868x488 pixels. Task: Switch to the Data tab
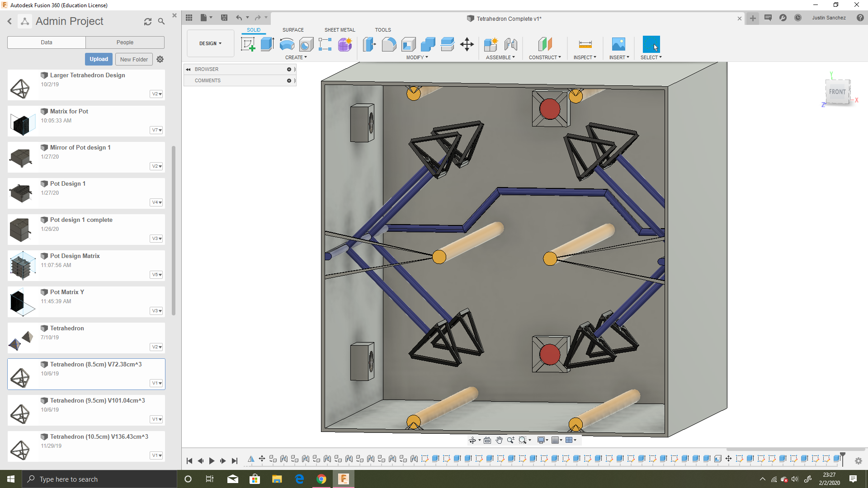point(47,42)
